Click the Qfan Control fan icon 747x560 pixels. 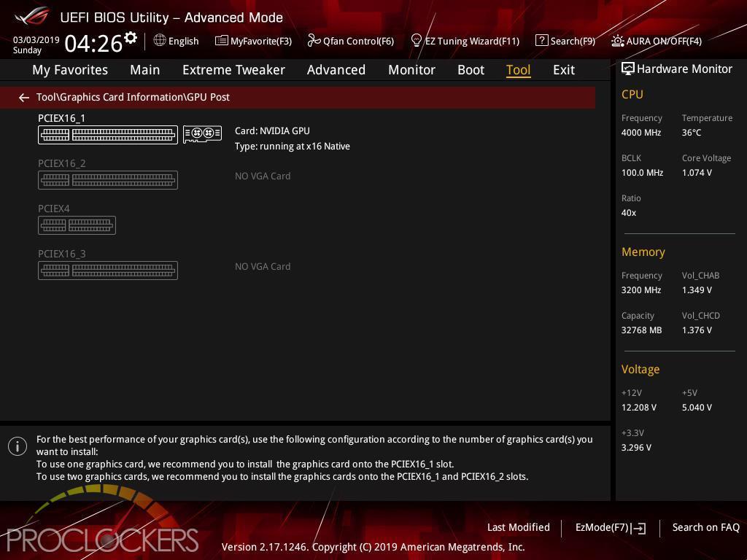click(x=314, y=41)
